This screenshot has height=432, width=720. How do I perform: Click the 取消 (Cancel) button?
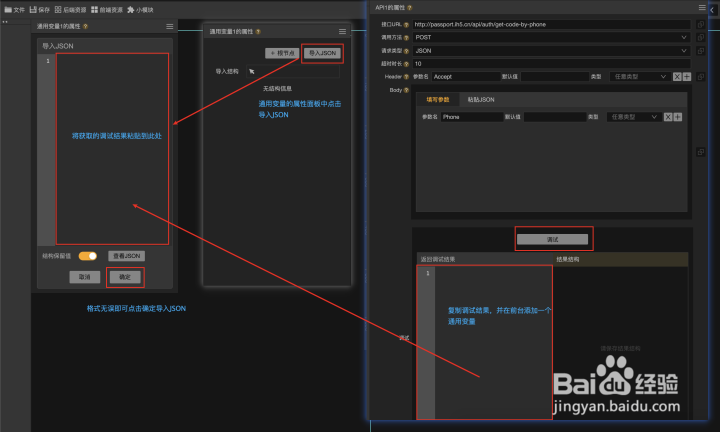84,277
